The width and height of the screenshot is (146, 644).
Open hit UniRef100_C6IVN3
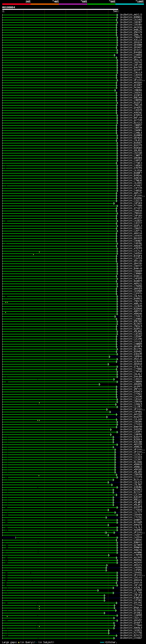(x=131, y=20)
